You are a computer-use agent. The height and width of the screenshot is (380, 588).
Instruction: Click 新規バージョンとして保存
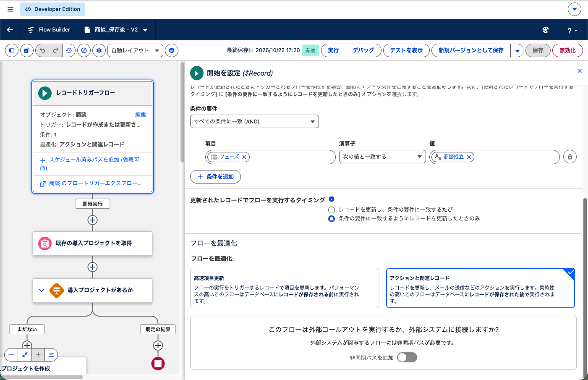click(x=471, y=50)
